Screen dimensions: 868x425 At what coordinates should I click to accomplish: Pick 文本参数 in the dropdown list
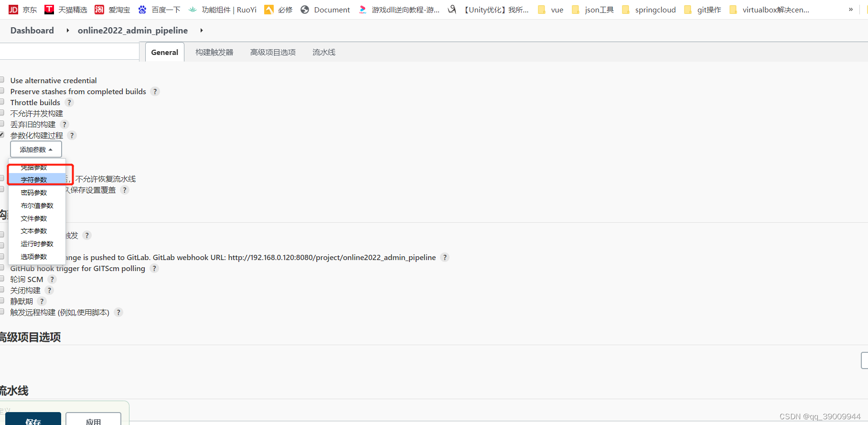click(x=37, y=230)
